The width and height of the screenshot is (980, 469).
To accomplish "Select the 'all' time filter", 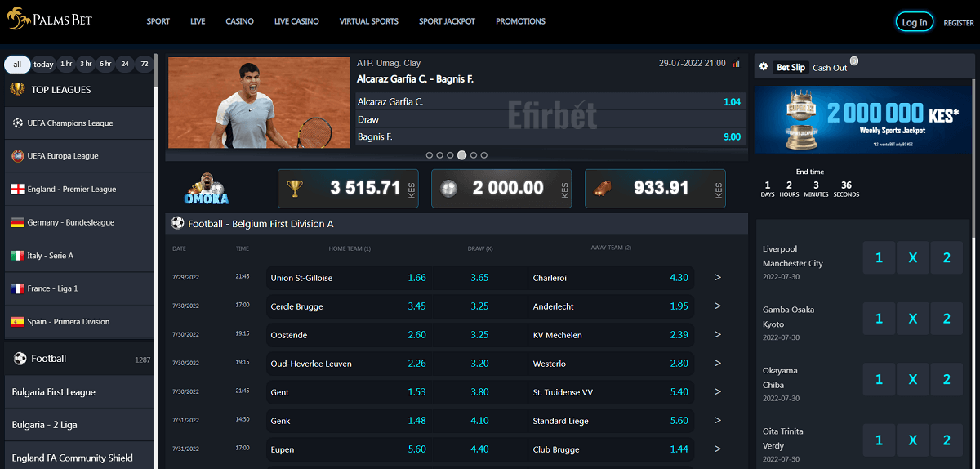I will (x=17, y=64).
